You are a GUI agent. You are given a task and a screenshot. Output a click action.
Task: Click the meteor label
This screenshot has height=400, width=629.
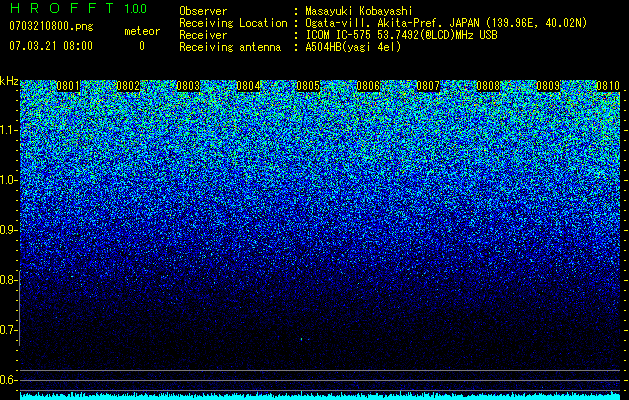coord(142,31)
